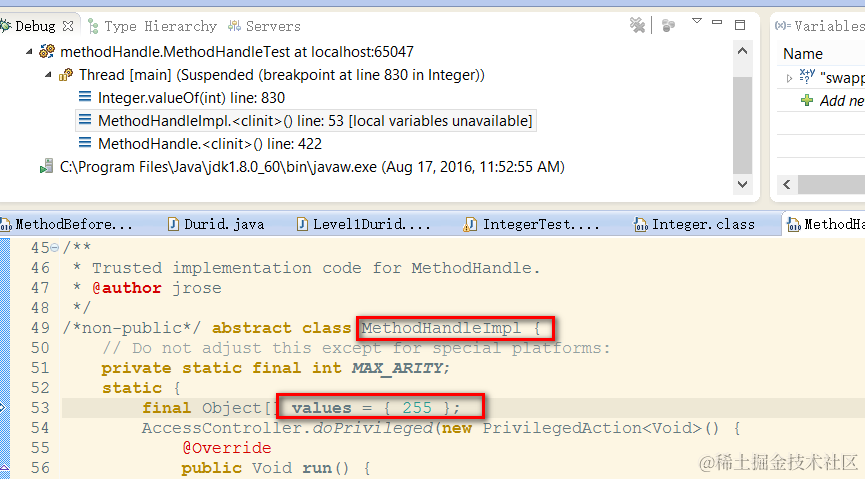Click the MethodHandleImpl class name
Viewport: 865px width, 479px height.
pos(441,328)
